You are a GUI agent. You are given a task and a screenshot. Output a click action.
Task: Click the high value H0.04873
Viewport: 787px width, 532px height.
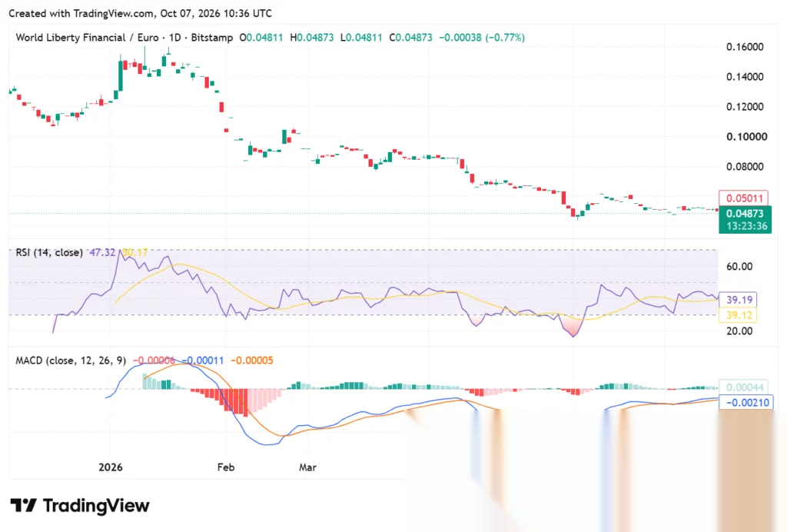(x=312, y=38)
